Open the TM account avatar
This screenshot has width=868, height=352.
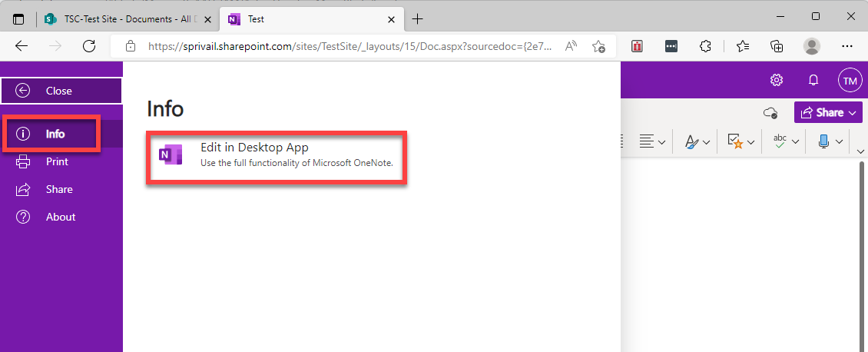pos(850,81)
